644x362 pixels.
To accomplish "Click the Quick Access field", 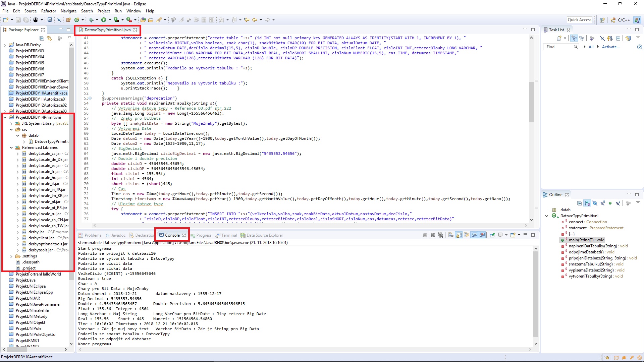I will click(580, 19).
